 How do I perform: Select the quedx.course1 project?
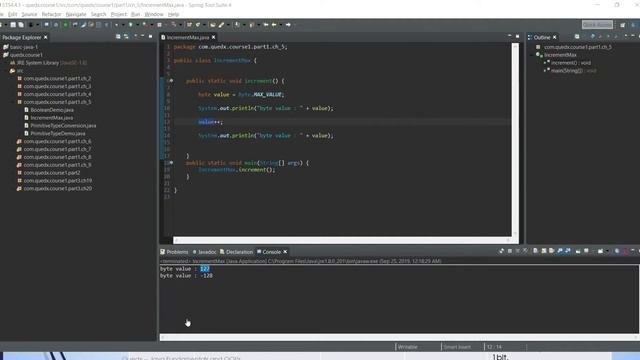pos(26,55)
